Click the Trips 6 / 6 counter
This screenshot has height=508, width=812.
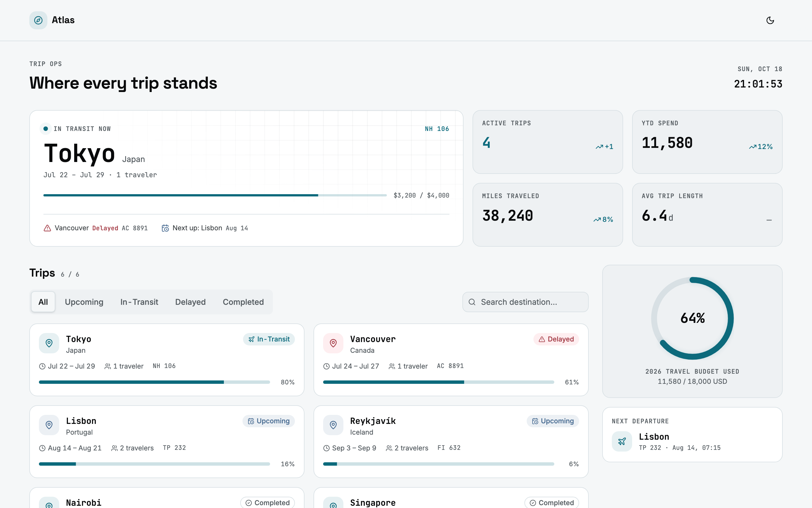click(x=70, y=275)
